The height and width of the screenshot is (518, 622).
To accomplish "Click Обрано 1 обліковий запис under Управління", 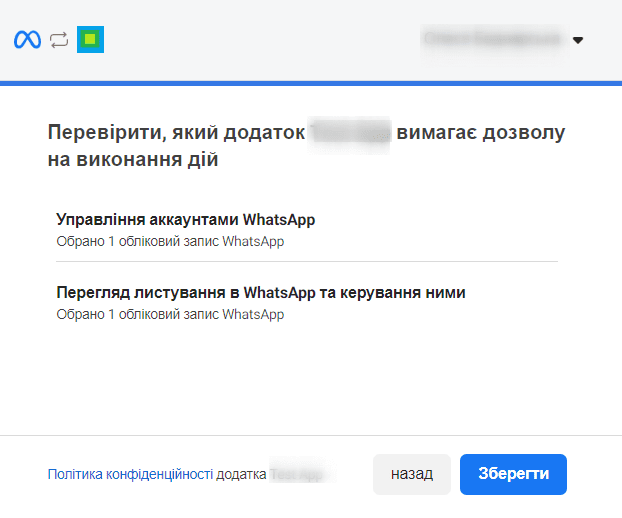I will 170,241.
